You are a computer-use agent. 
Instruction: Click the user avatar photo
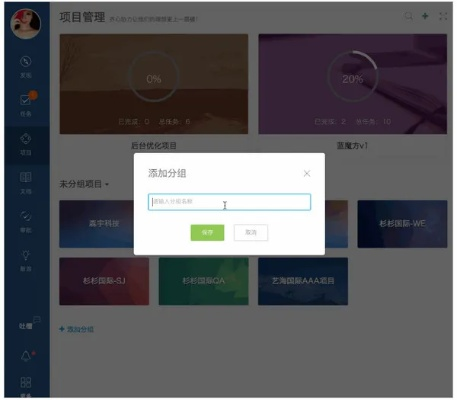[26, 23]
